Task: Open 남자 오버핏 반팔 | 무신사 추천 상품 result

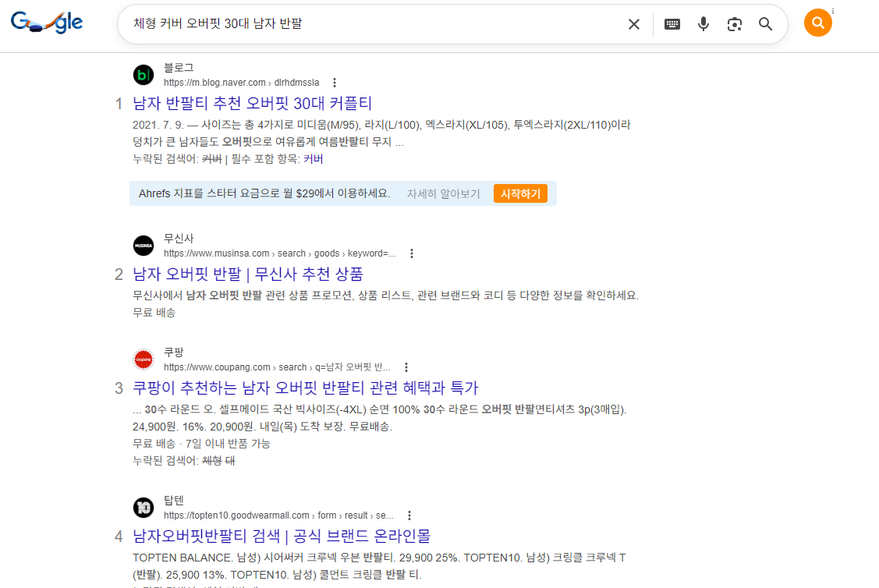Action: (248, 274)
